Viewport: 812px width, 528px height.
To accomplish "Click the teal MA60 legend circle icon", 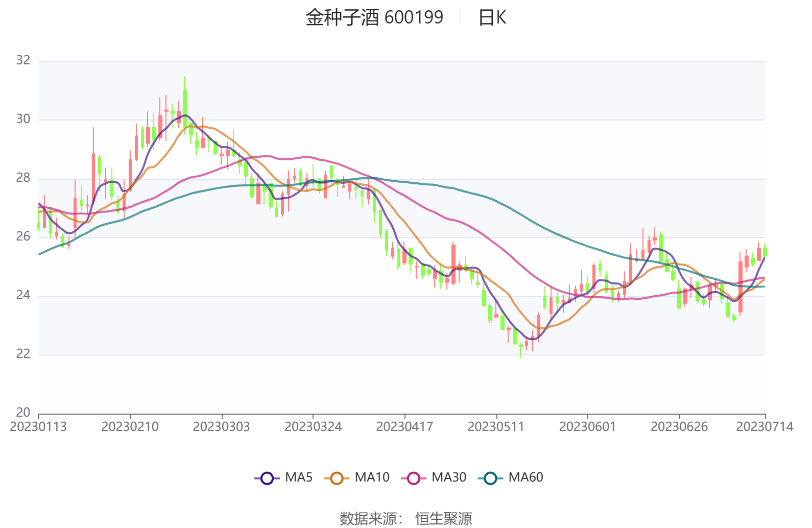I will [x=490, y=478].
